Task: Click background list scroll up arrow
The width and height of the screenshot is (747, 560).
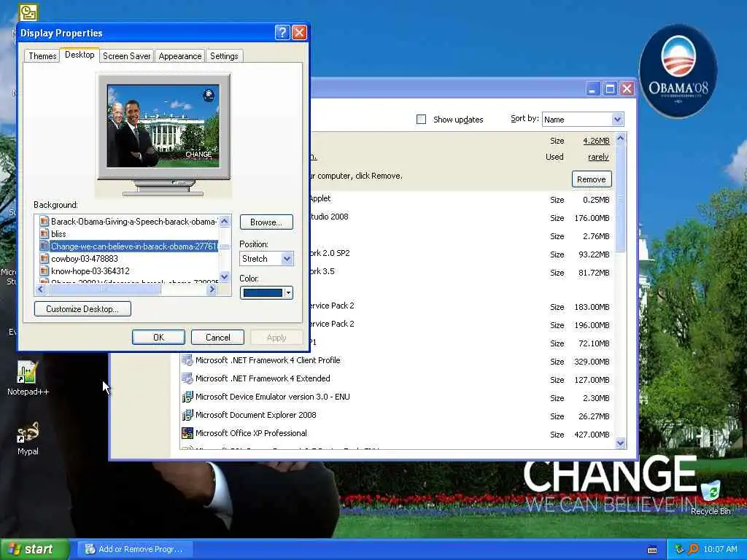Action: click(225, 220)
